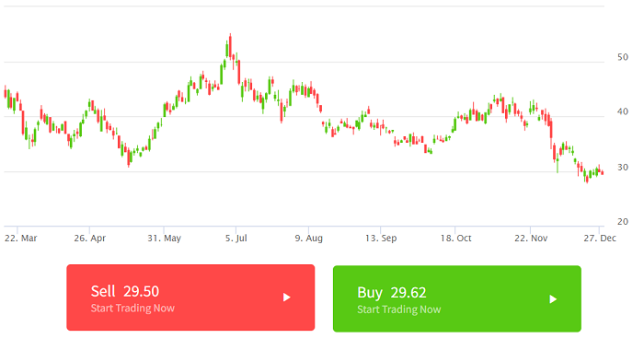Click the 40 price axis label
The image size is (644, 350).
point(623,111)
